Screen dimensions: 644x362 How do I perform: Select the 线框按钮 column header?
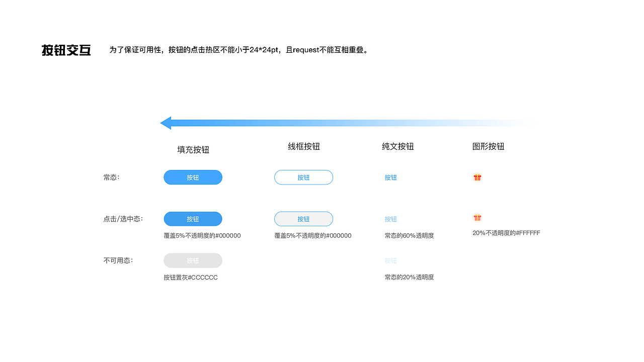tap(303, 146)
